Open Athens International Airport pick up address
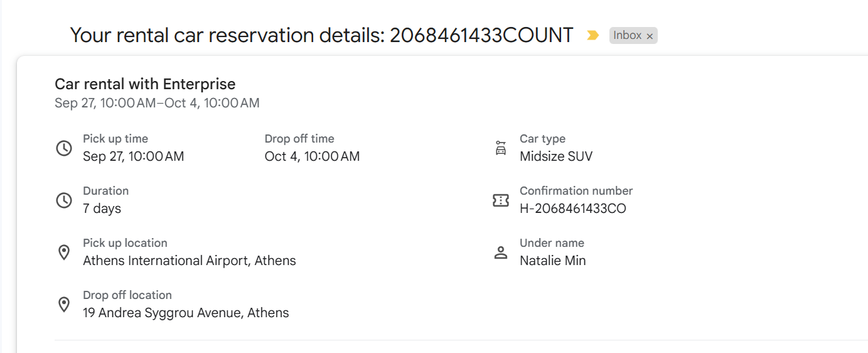This screenshot has height=353, width=868. pyautogui.click(x=189, y=261)
